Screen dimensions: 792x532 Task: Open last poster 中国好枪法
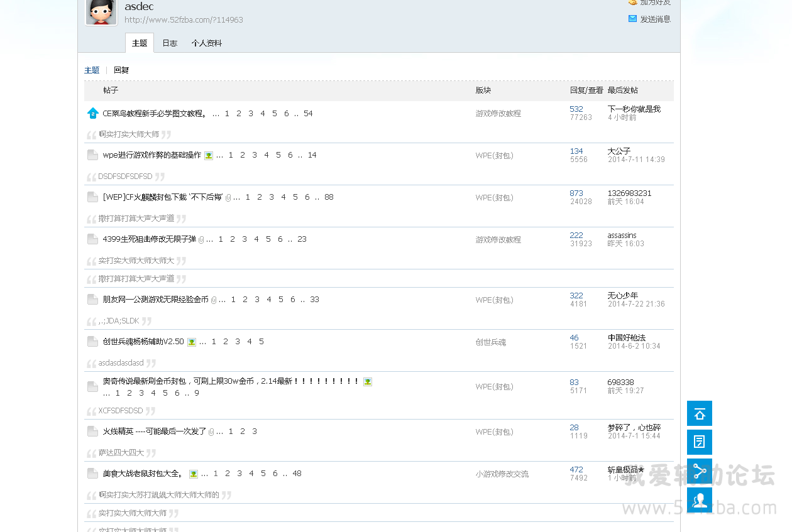627,338
